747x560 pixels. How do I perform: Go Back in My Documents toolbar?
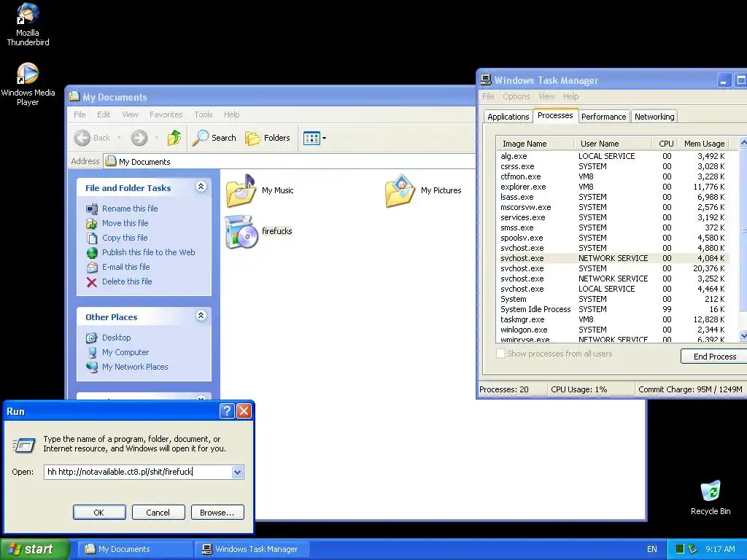[x=93, y=138]
